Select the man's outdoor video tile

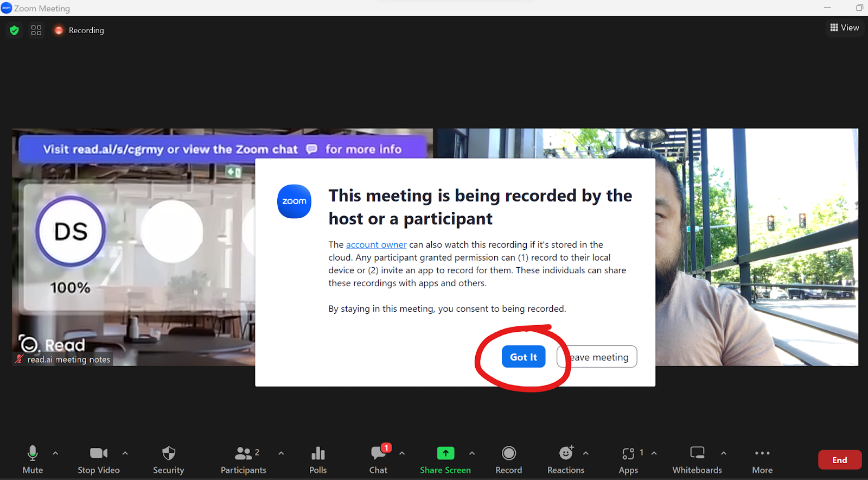tap(757, 247)
